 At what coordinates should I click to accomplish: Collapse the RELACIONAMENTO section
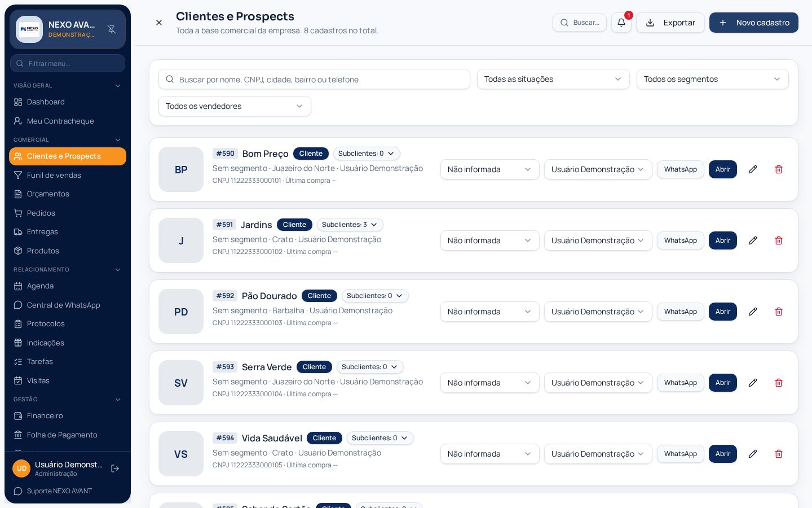pos(68,270)
